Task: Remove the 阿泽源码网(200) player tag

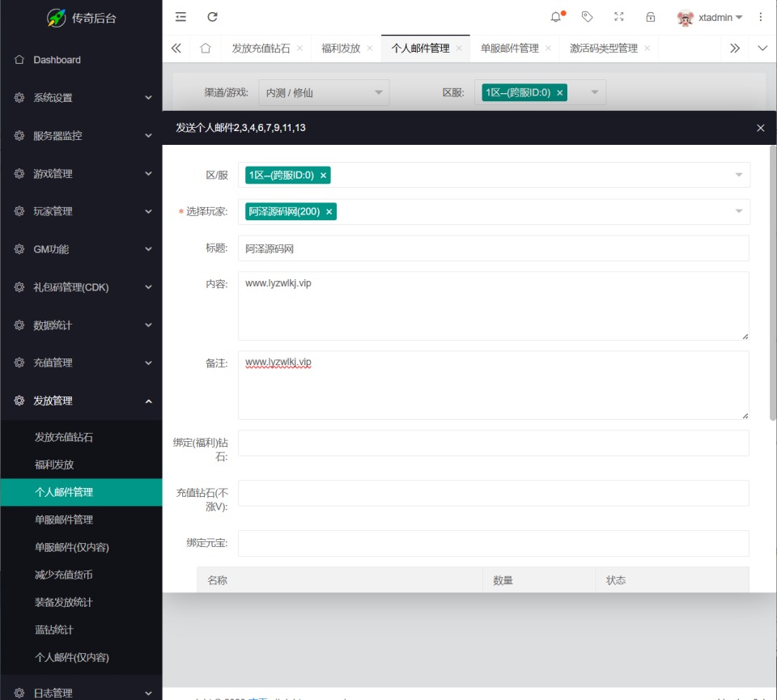Action: click(329, 212)
